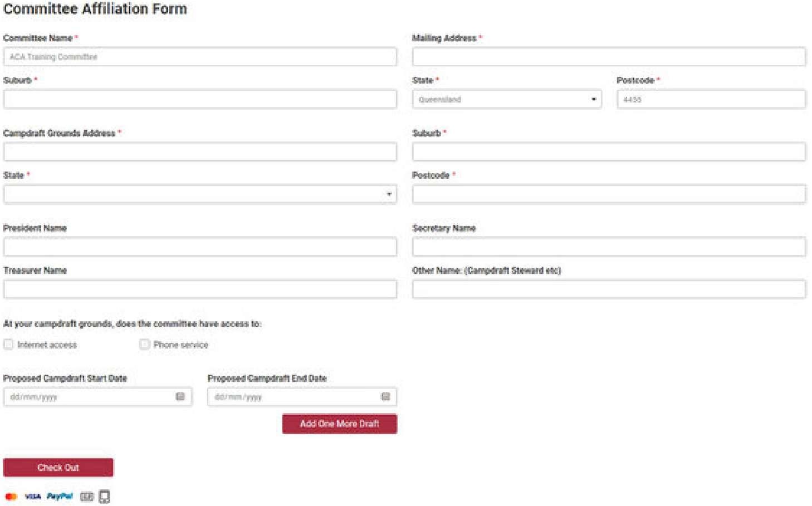Select the President Name input box
This screenshot has height=506, width=812.
pyautogui.click(x=200, y=247)
